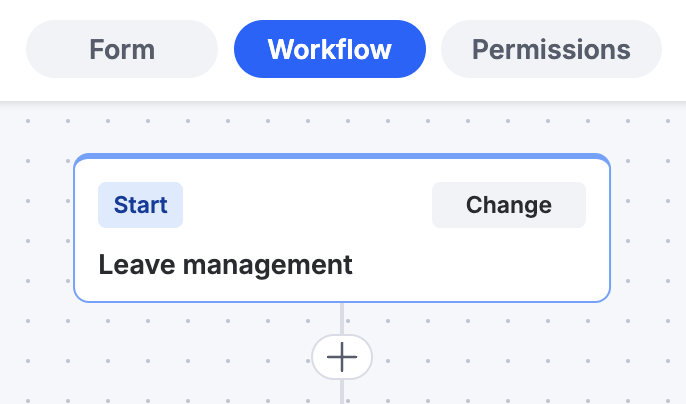
Task: Go to Form pill in top bar
Action: pyautogui.click(x=122, y=49)
